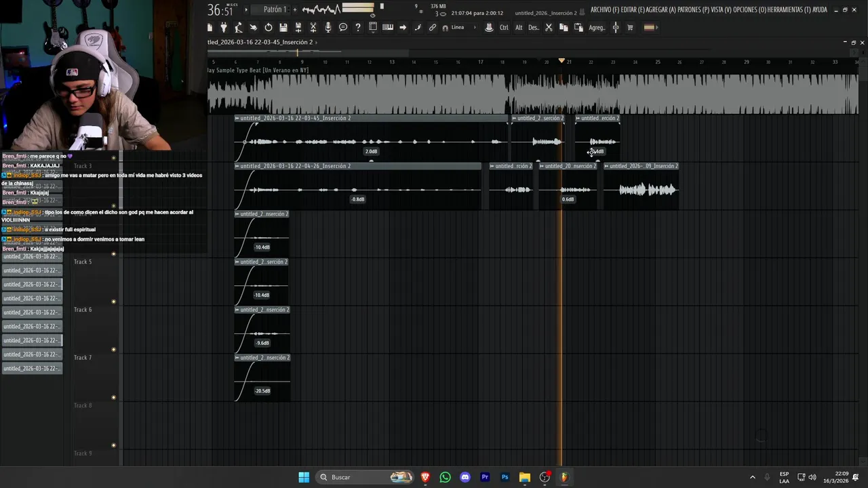
Task: Click the question mark help icon
Action: [x=358, y=28]
